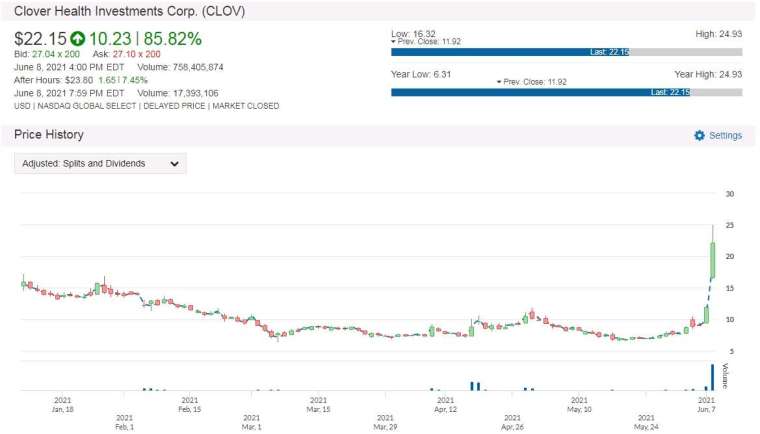Select the $22.15 last price

tap(40, 39)
